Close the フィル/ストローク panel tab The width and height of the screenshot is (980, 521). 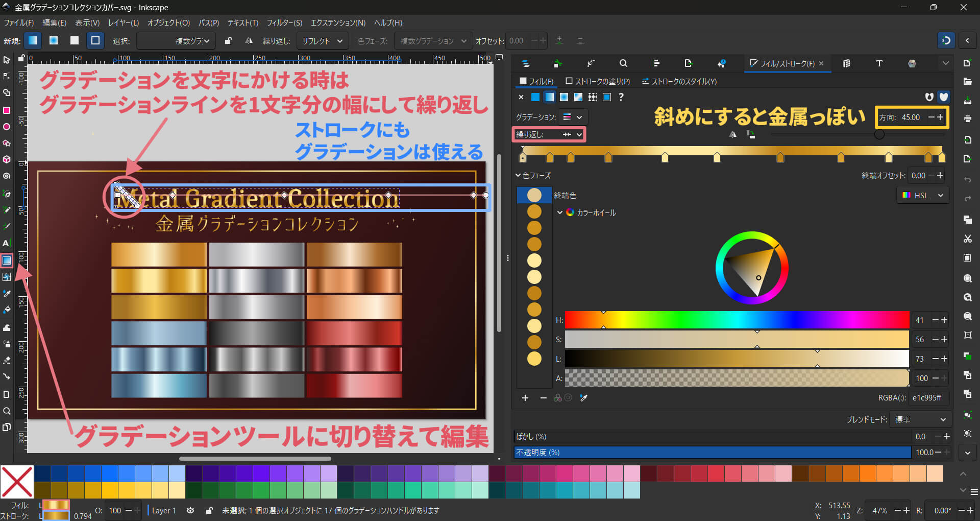pos(821,63)
